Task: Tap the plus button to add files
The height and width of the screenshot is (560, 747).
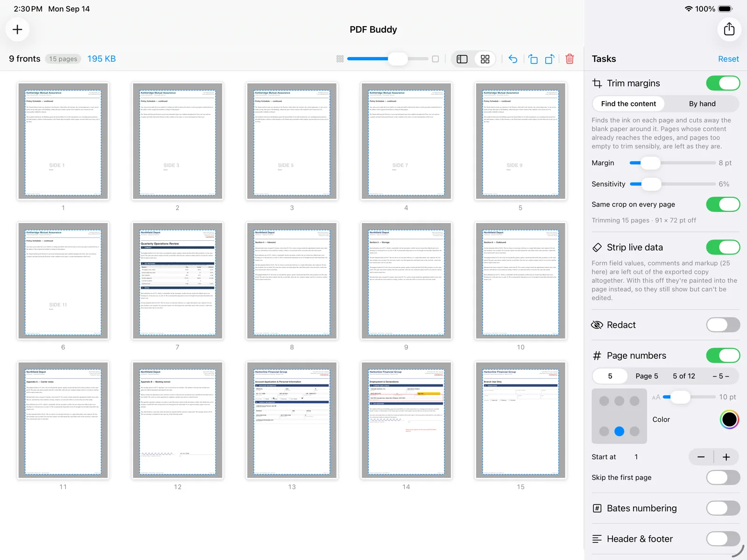Action: [x=17, y=29]
